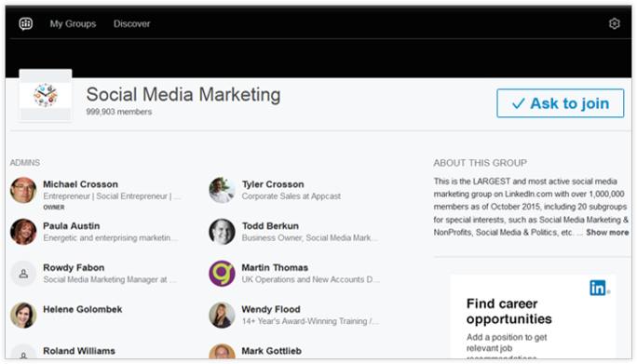This screenshot has width=637, height=364.
Task: Open Mark Gottlieb's profile photo
Action: [222, 352]
